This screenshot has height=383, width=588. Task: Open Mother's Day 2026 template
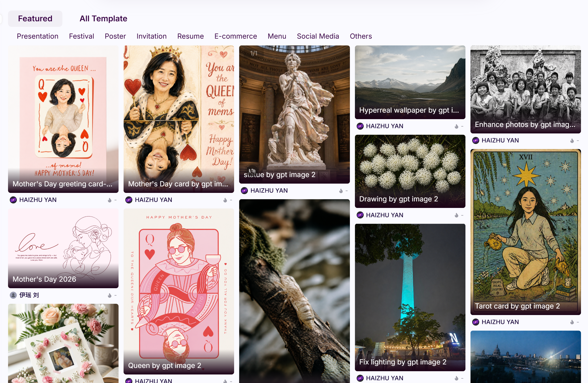(63, 248)
